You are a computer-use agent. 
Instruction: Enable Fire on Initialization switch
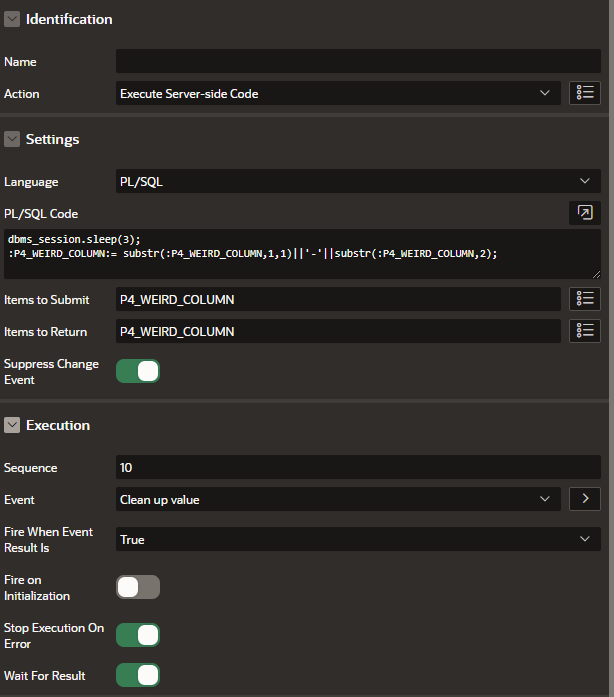[x=138, y=587]
